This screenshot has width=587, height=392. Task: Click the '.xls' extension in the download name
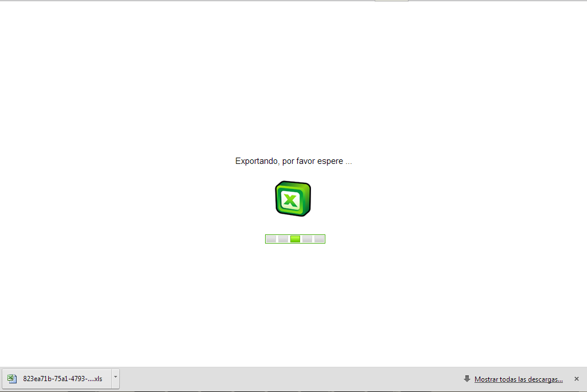tap(97, 379)
